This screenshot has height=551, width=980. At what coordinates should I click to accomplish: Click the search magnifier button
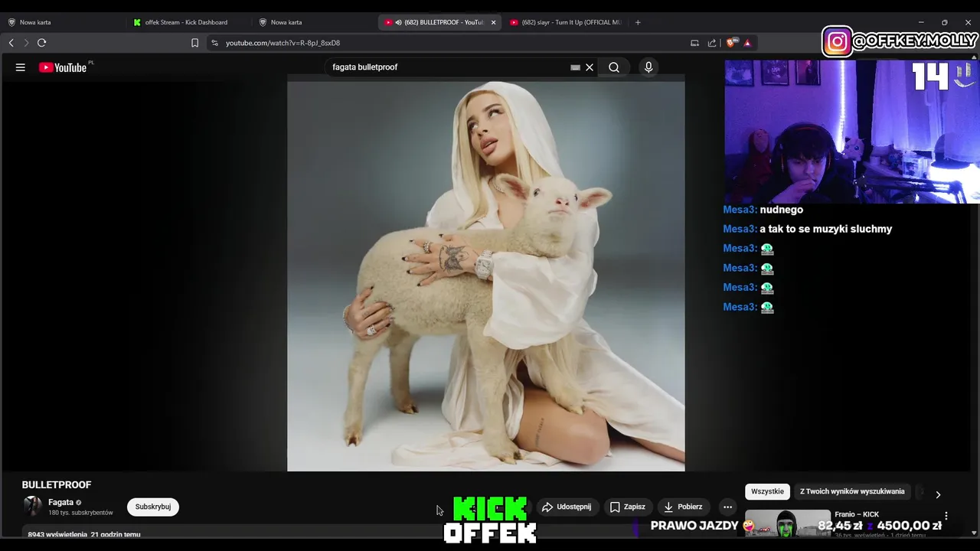[614, 67]
